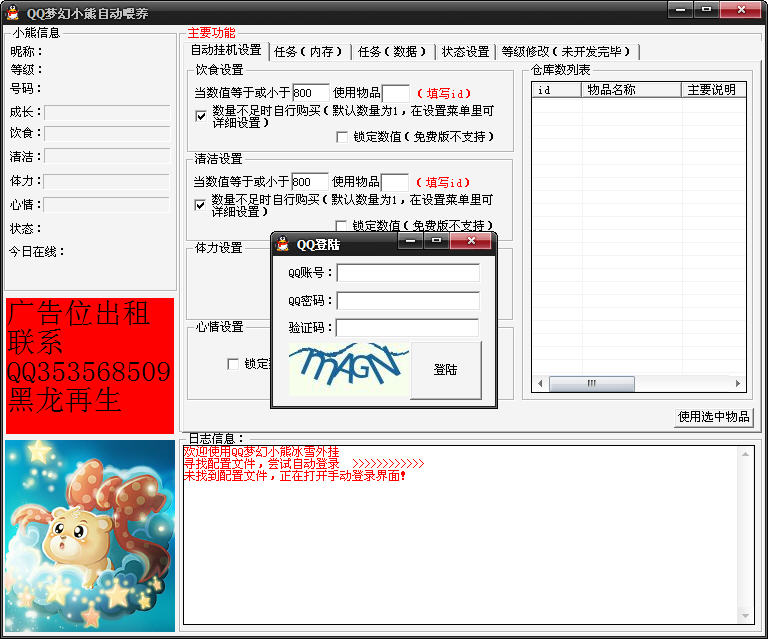Viewport: 768px width, 639px height.
Task: Click warehouse list horizontal scrollbar thumb
Action: (592, 383)
